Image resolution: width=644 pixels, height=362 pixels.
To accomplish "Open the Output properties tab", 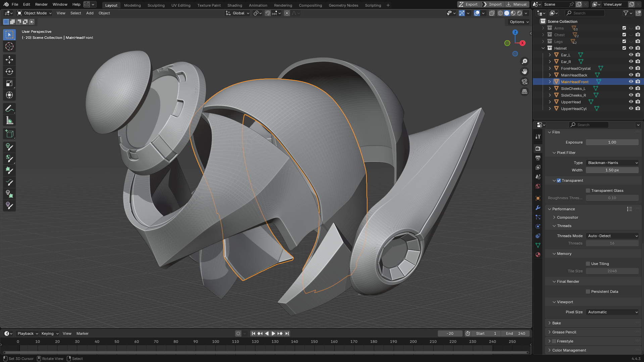I will tap(538, 158).
